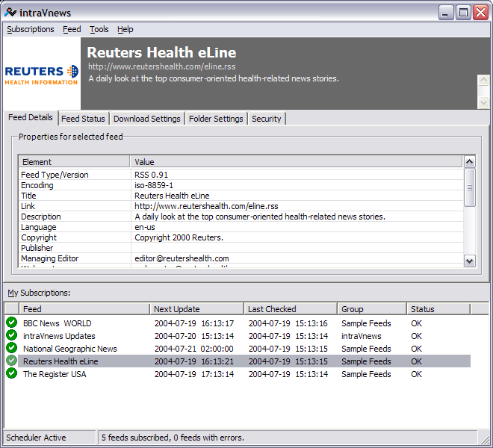Close the intraVnews window
The image size is (493, 448).
(481, 13)
